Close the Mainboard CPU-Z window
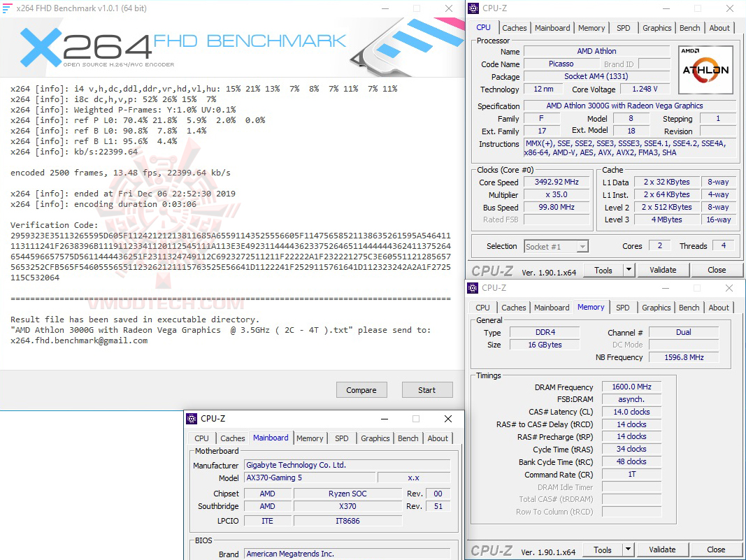Screen dimensions: 746x560 click(x=448, y=419)
